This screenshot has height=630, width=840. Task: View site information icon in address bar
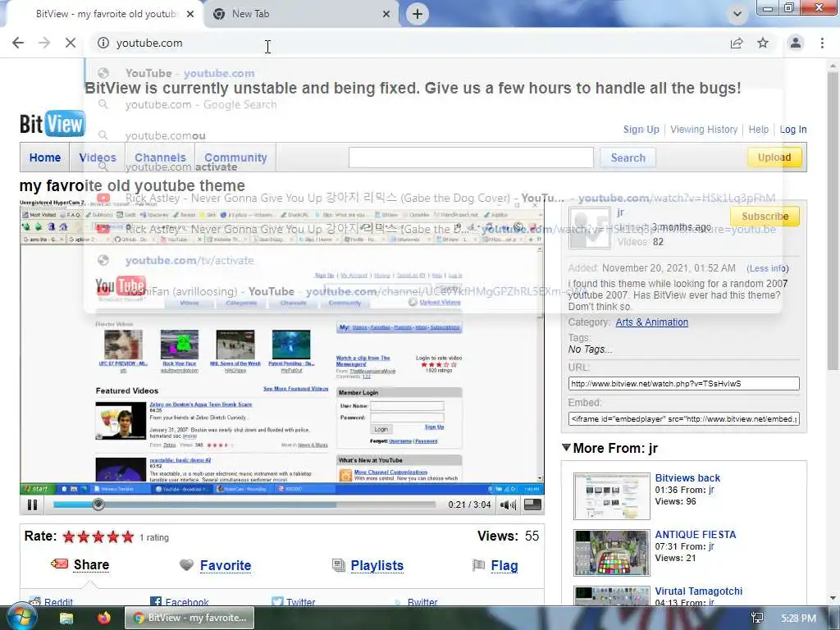(103, 43)
